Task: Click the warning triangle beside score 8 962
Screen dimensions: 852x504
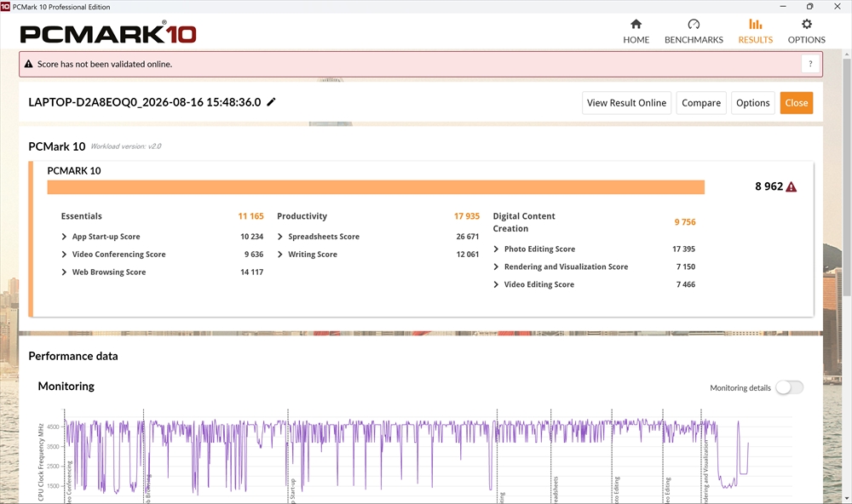Action: (792, 186)
